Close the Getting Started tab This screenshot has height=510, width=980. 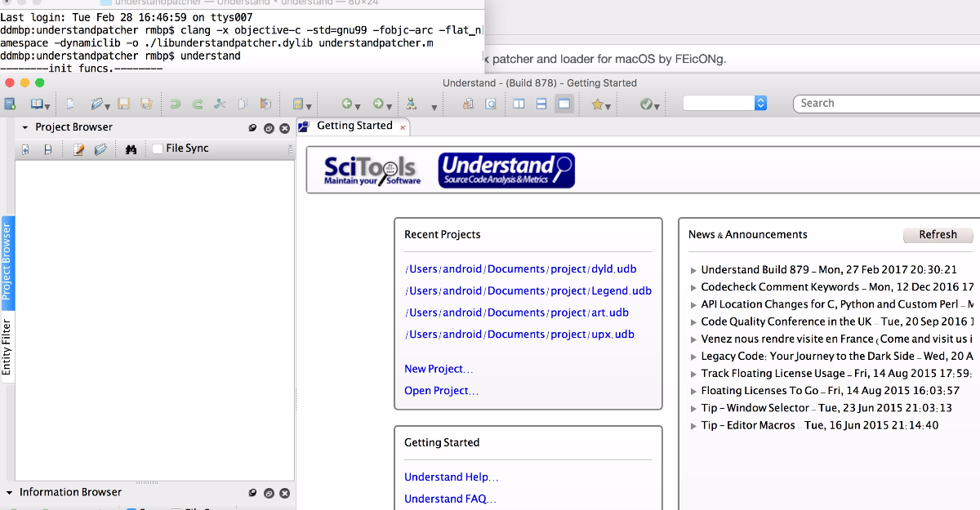tap(403, 128)
